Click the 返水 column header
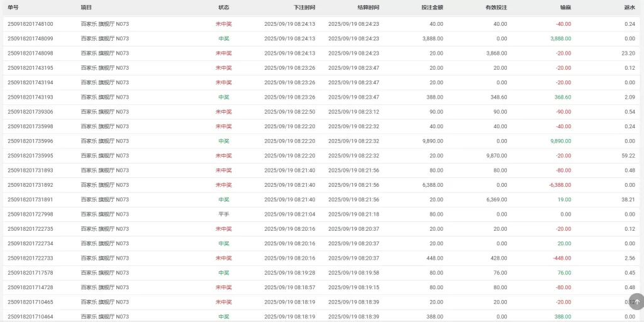The height and width of the screenshot is (322, 644). 629,8
